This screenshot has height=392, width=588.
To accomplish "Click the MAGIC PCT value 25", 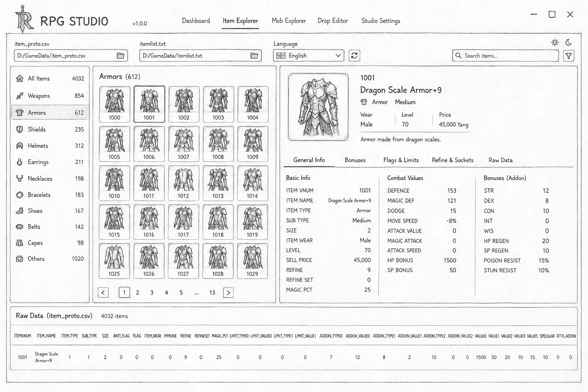I will coord(367,290).
